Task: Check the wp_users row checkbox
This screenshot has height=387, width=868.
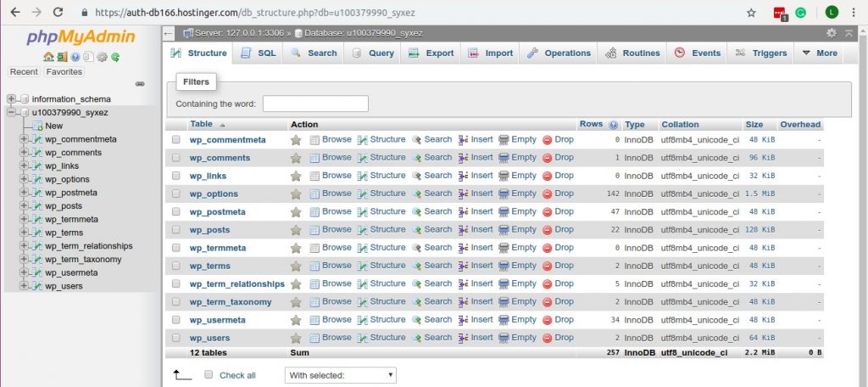Action: coord(176,338)
